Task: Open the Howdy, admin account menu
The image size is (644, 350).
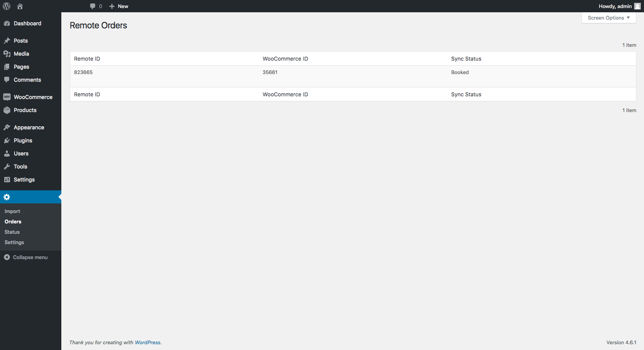Action: (615, 6)
